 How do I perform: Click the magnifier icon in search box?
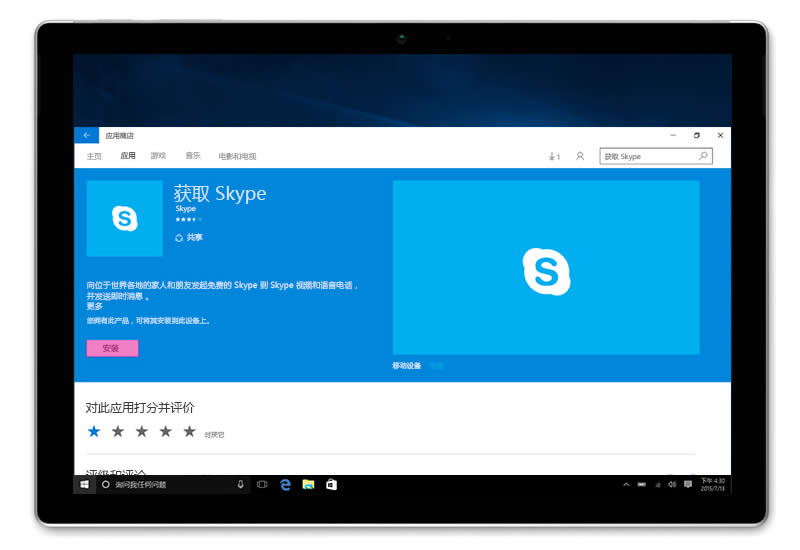[703, 156]
